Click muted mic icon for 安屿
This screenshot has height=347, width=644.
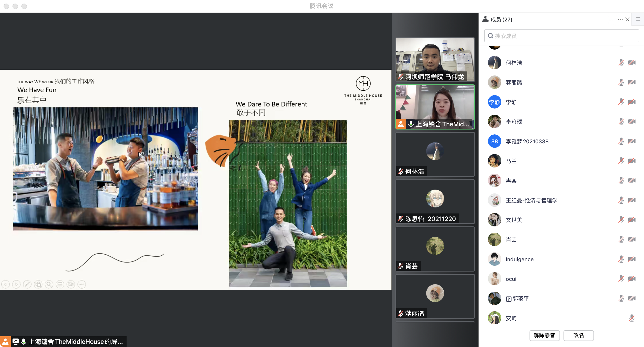(632, 318)
